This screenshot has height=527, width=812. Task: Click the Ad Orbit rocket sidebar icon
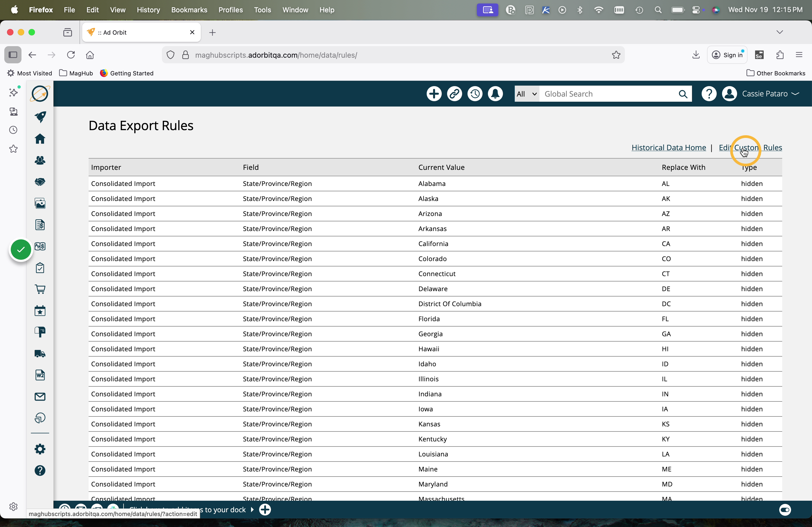coord(40,117)
